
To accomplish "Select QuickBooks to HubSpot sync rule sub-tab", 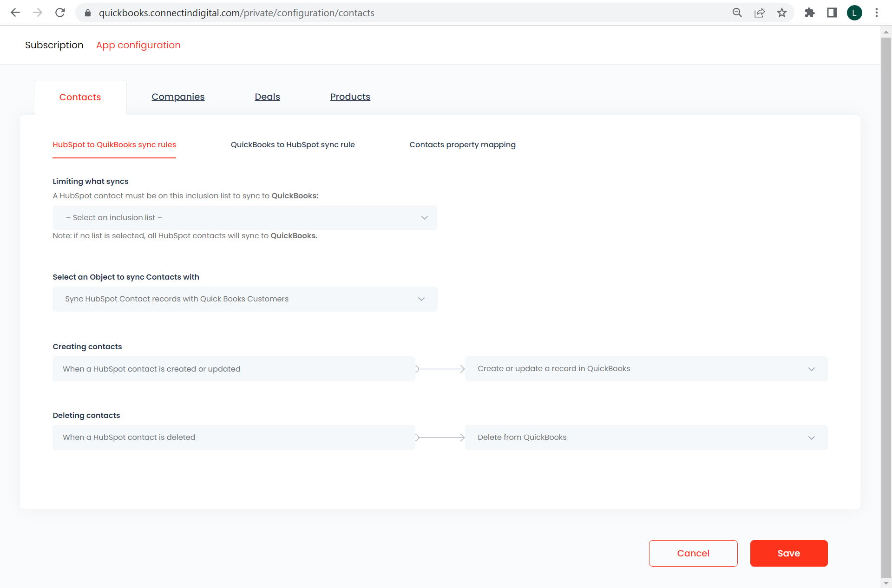I will tap(293, 144).
